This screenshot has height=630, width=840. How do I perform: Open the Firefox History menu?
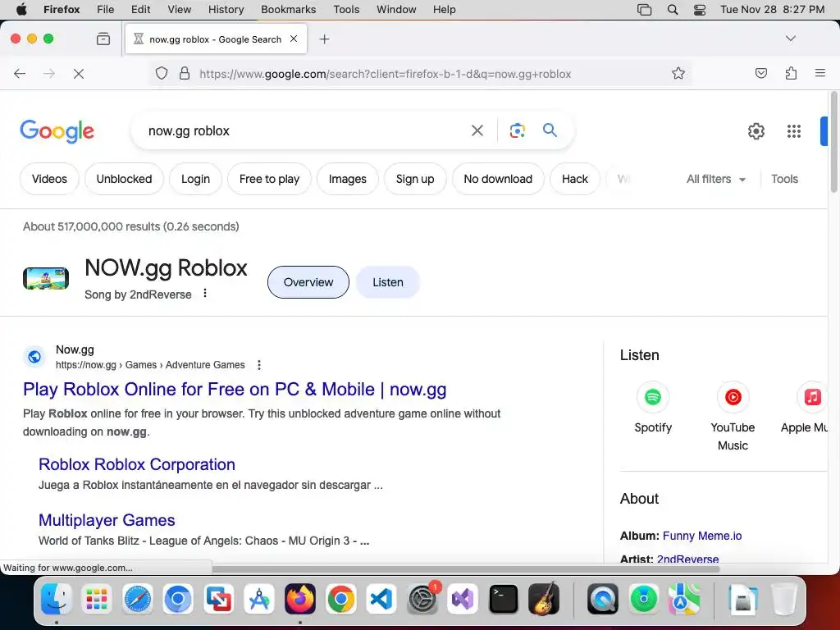pyautogui.click(x=226, y=10)
